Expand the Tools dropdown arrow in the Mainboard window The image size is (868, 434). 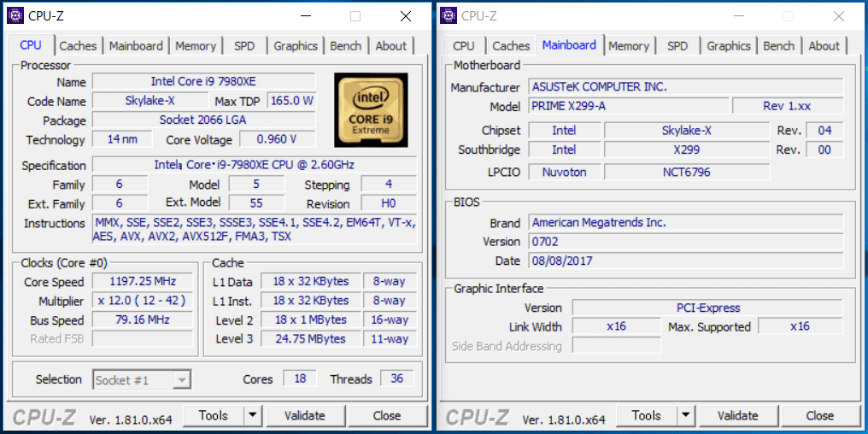click(685, 416)
